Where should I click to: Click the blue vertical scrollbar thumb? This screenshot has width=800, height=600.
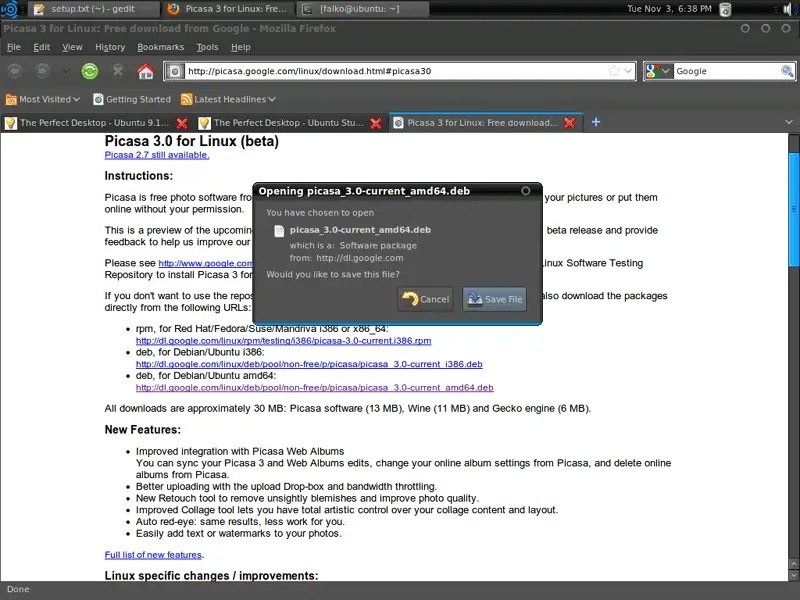pos(794,209)
